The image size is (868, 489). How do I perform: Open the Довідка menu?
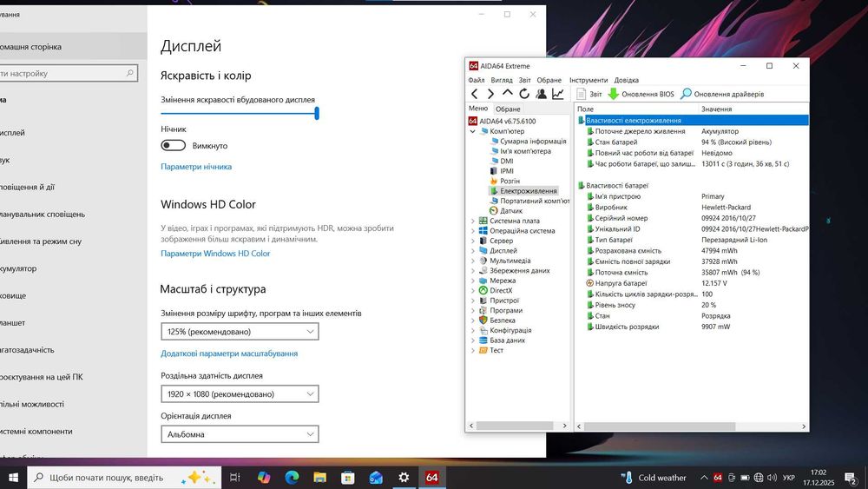tap(626, 80)
